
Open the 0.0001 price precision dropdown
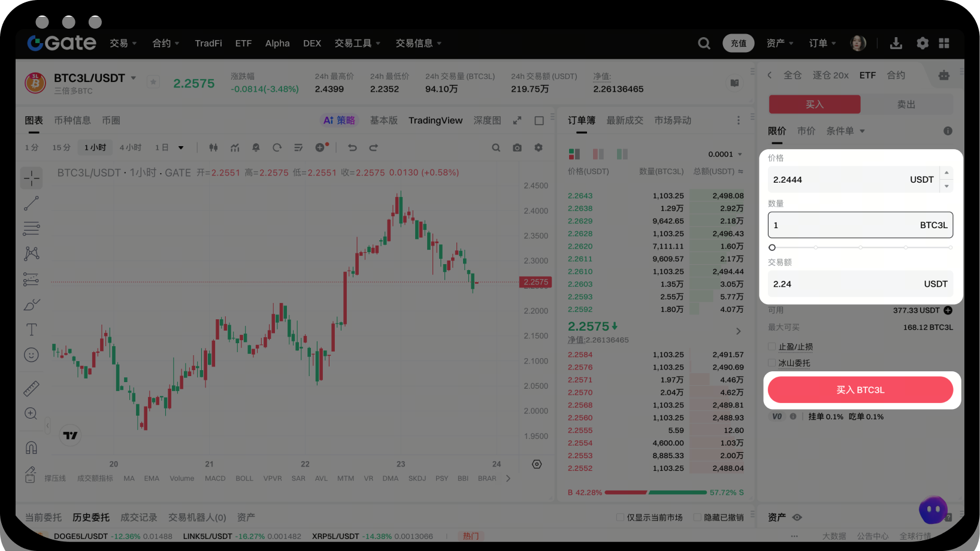(x=725, y=155)
